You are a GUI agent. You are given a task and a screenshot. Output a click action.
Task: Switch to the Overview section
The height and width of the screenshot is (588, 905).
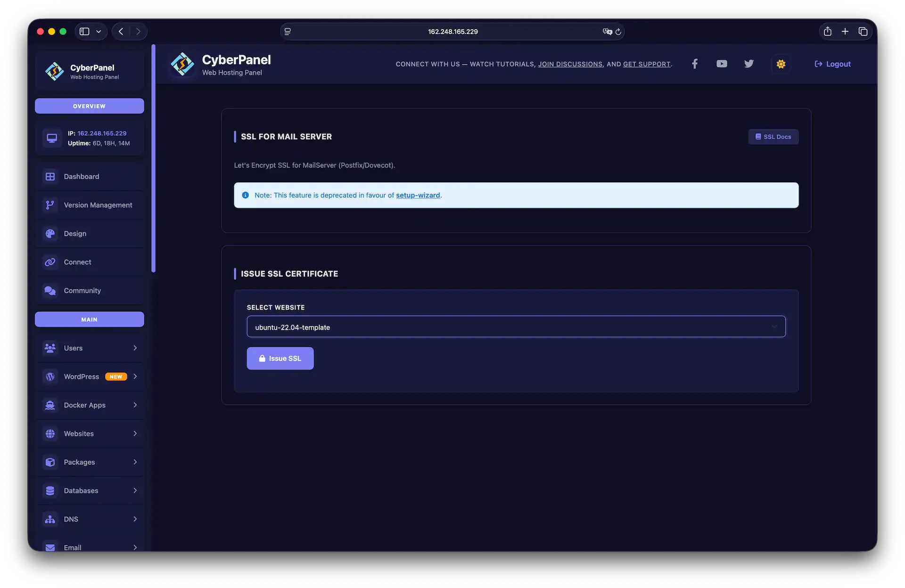point(89,106)
